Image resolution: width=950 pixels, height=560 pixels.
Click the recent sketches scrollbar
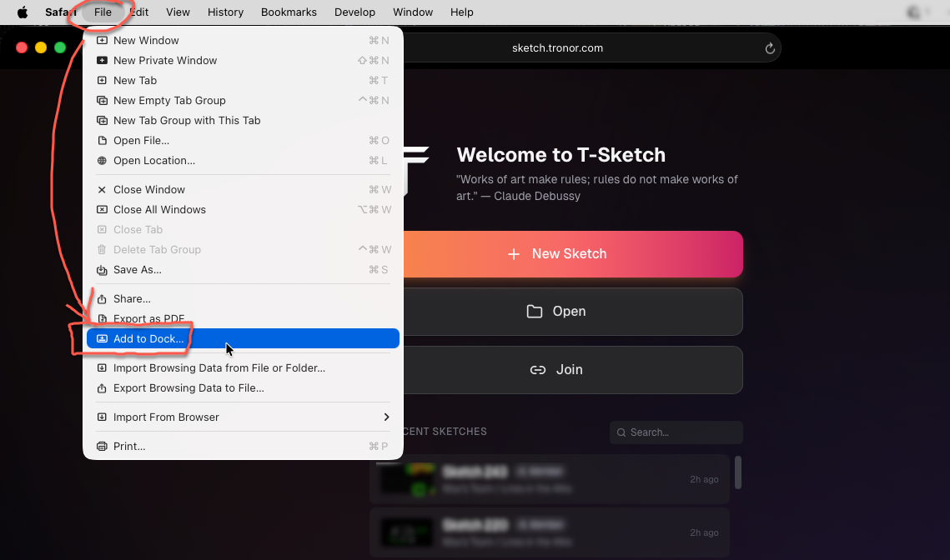click(x=737, y=472)
